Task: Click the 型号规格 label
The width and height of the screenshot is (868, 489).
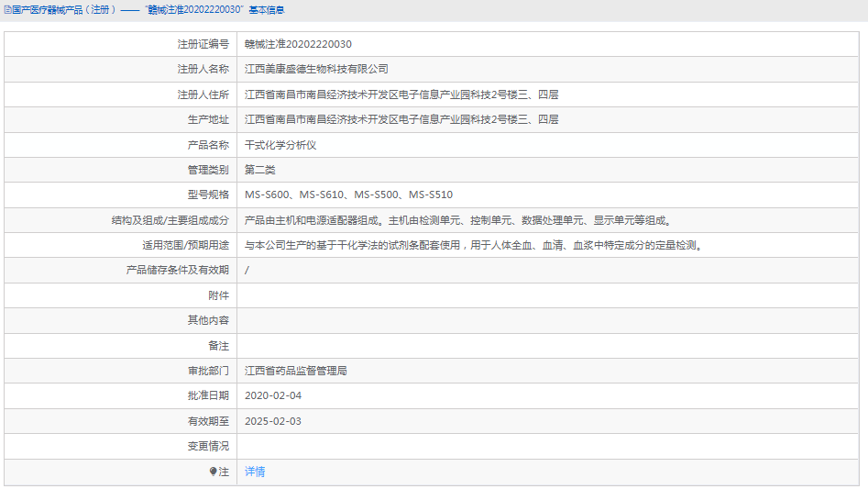Action: pos(208,194)
